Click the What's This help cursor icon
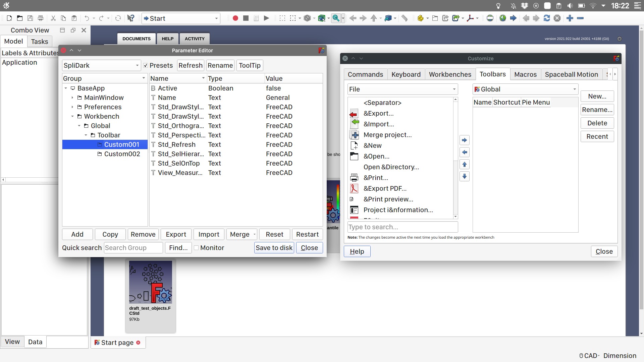 coord(130,18)
